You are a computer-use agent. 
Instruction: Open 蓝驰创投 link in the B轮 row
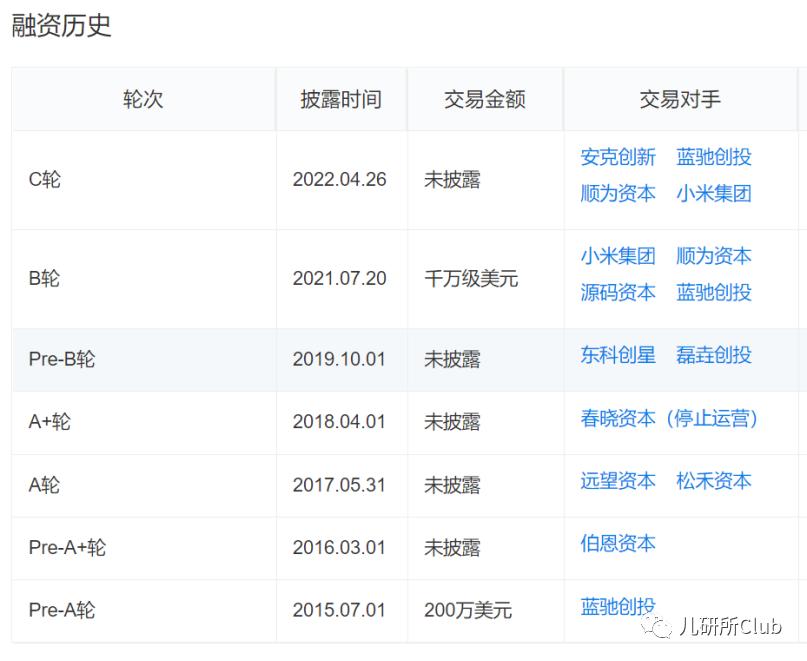tap(714, 292)
